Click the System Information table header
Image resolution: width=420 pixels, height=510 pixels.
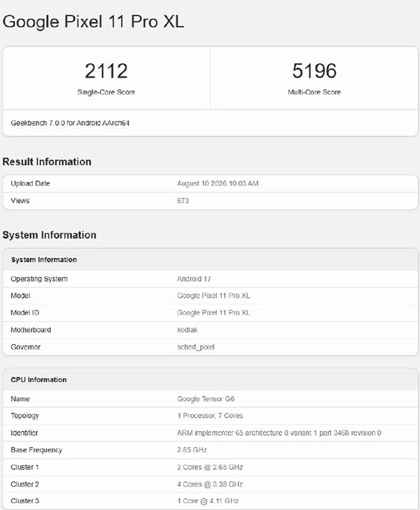[44, 260]
